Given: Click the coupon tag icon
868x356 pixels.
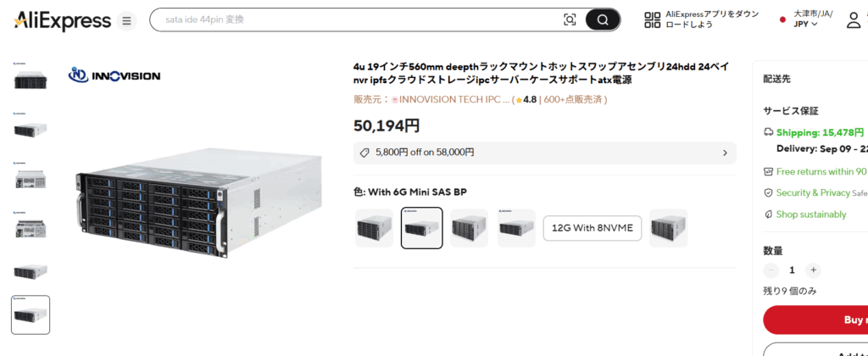Looking at the screenshot, I should click(364, 153).
